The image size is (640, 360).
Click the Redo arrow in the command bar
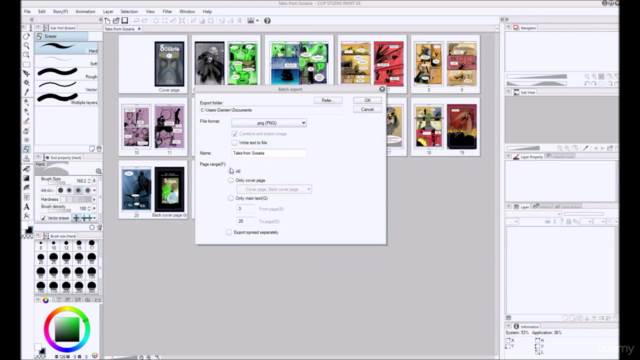[144, 21]
